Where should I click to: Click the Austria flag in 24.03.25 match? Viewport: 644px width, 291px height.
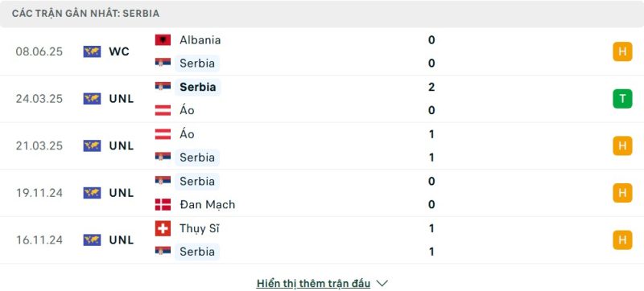pyautogui.click(x=163, y=110)
